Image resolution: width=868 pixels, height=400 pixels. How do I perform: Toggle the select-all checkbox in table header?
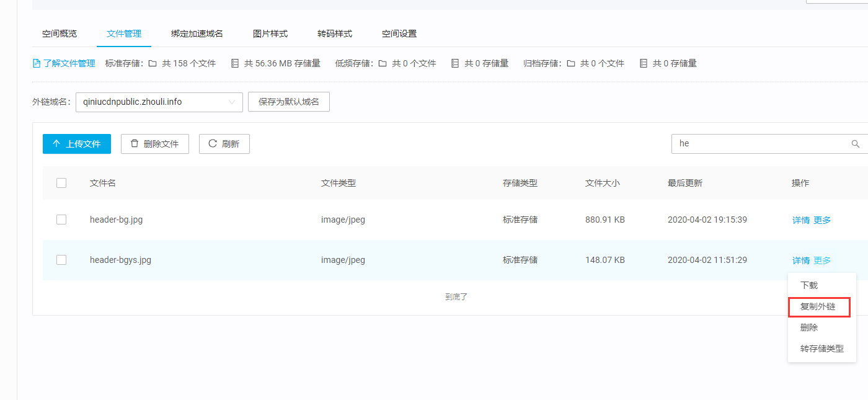tap(61, 183)
